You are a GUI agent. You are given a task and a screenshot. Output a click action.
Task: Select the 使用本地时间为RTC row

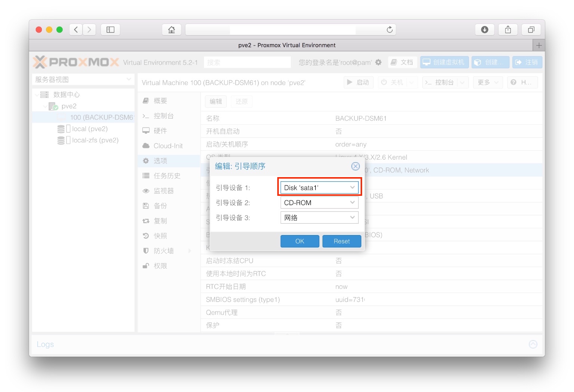point(371,274)
